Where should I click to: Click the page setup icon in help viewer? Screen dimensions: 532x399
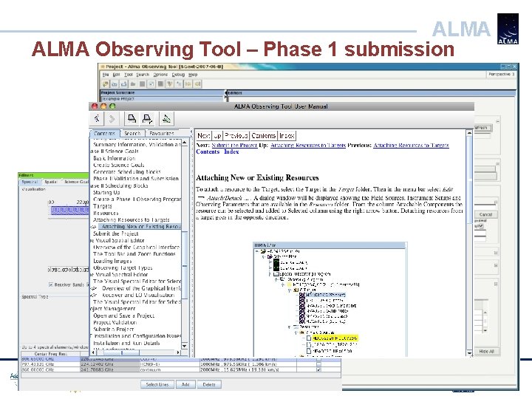147,119
